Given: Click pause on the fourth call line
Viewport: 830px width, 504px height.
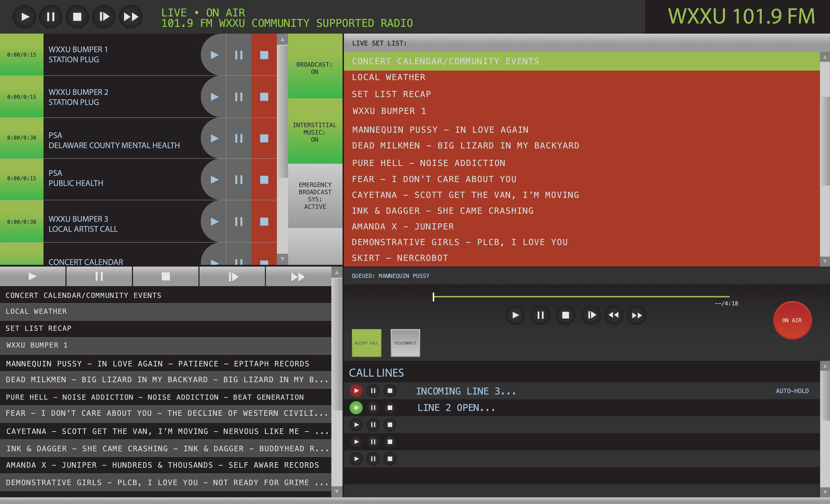Looking at the screenshot, I should tap(373, 442).
